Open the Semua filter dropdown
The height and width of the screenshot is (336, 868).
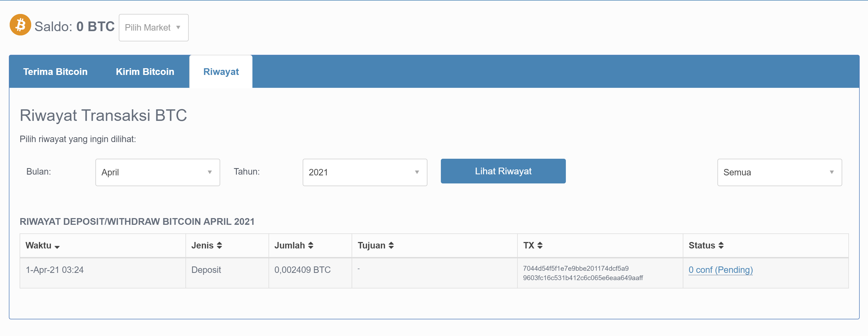780,172
